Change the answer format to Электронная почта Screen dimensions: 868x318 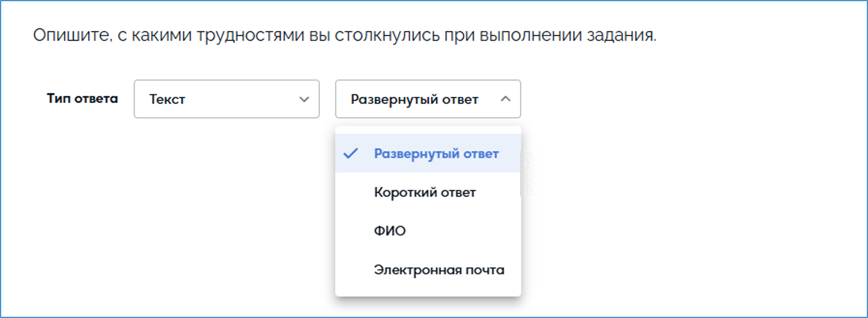coord(439,270)
